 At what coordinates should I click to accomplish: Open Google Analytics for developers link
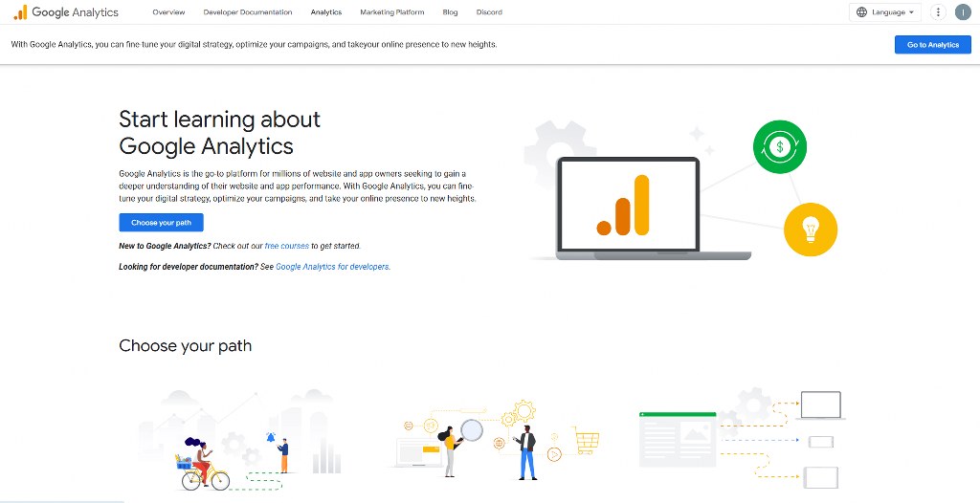(x=332, y=267)
